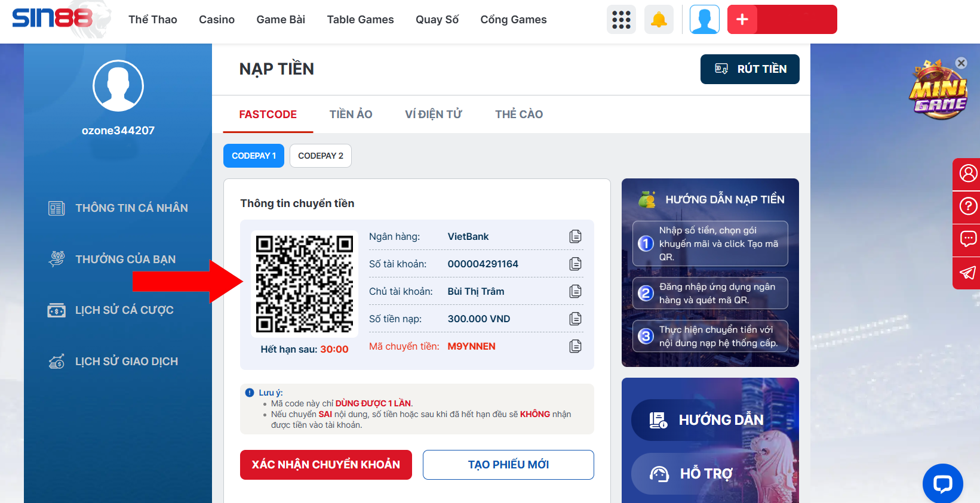Viewport: 980px width, 503px height.
Task: Open Thể Thao menu
Action: tap(153, 20)
